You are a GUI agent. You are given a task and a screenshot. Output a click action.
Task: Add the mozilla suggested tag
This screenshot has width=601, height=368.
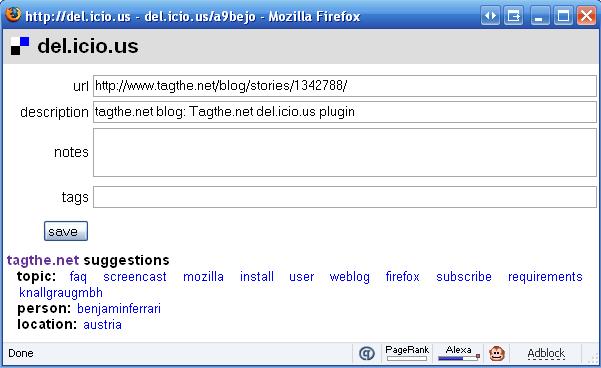click(x=203, y=277)
